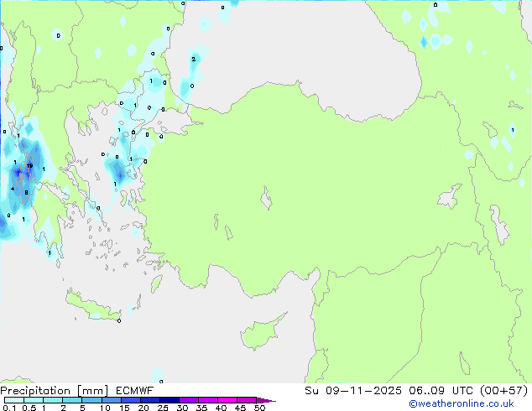Click the '8' precipitation value on the map

26,193
